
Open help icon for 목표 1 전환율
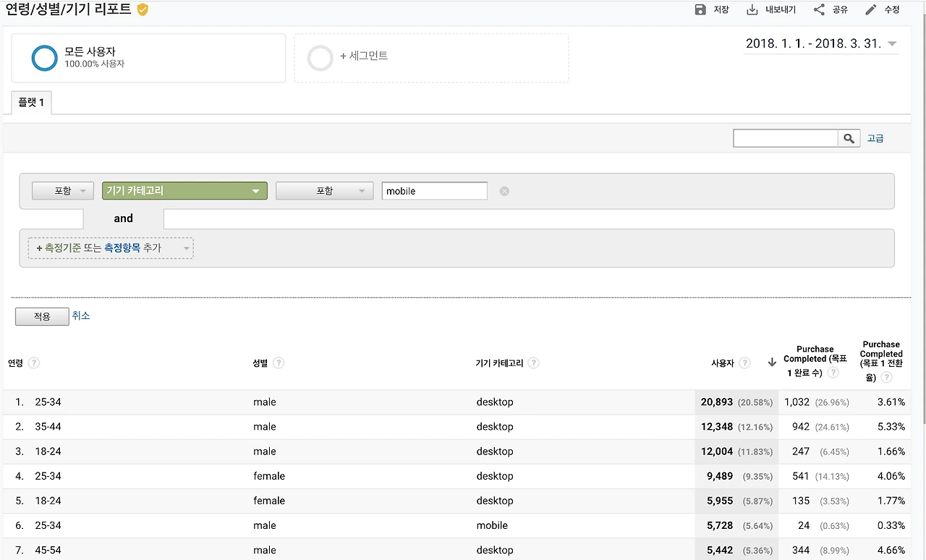pos(886,378)
